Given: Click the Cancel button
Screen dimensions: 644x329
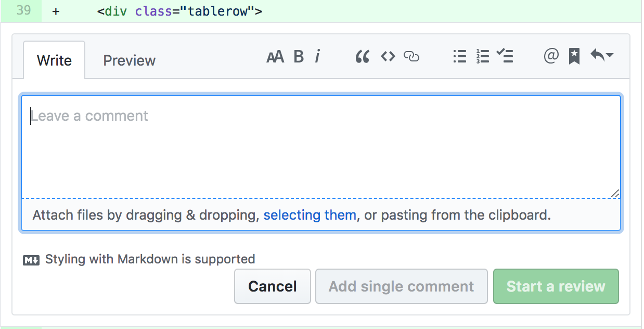Looking at the screenshot, I should point(273,286).
